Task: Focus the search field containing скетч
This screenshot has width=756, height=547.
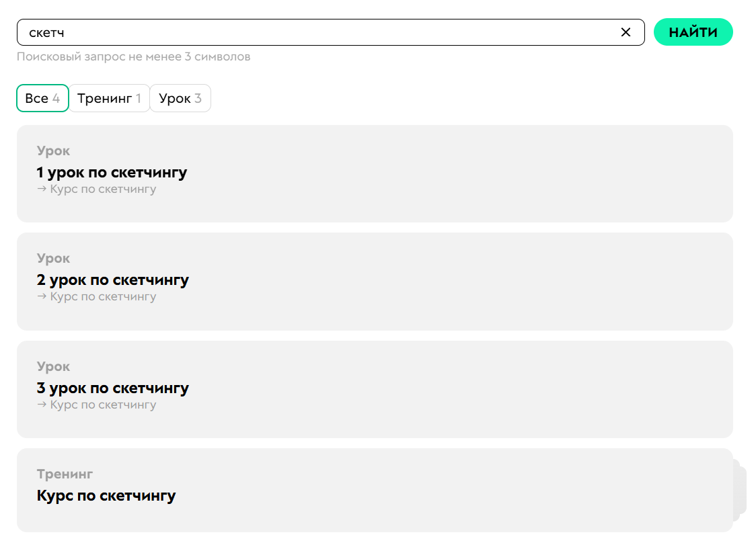Action: click(316, 32)
